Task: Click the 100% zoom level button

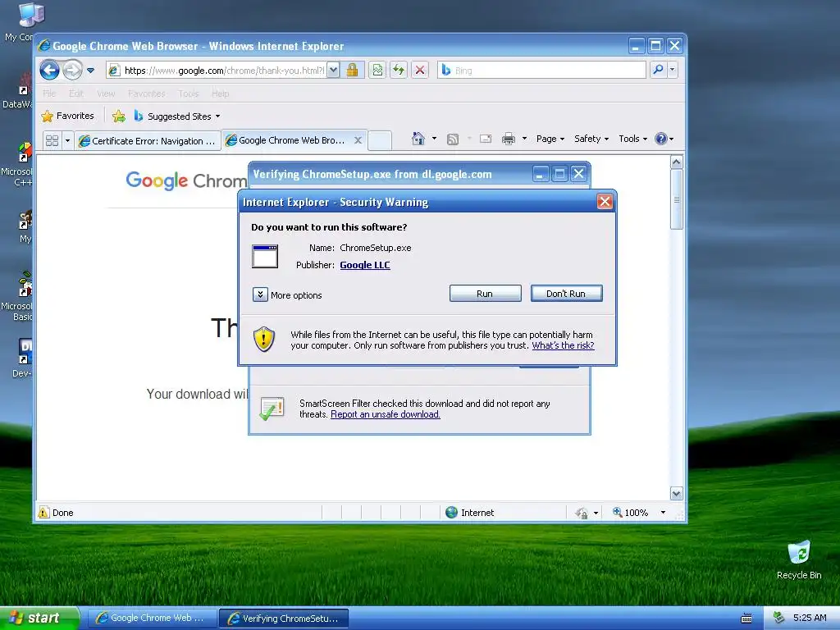Action: tap(631, 512)
